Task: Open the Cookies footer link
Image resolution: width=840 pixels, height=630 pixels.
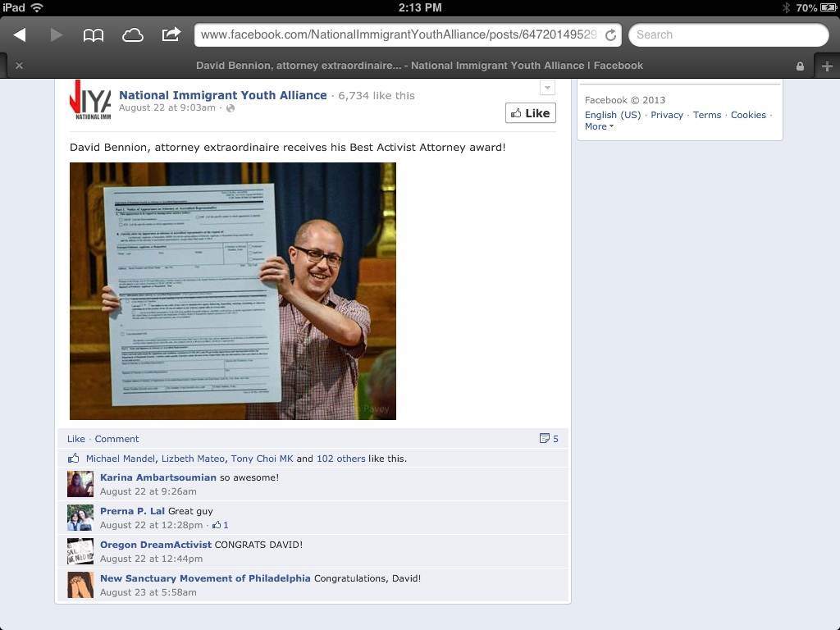Action: point(748,115)
